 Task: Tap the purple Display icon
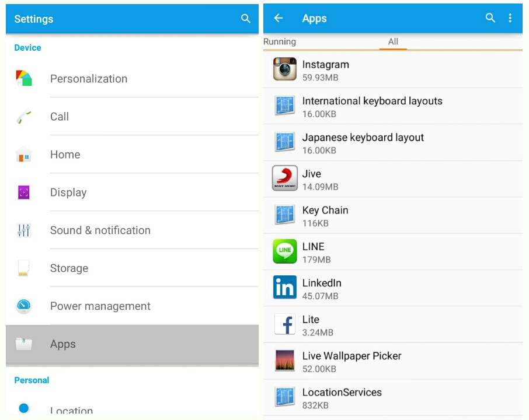click(23, 192)
